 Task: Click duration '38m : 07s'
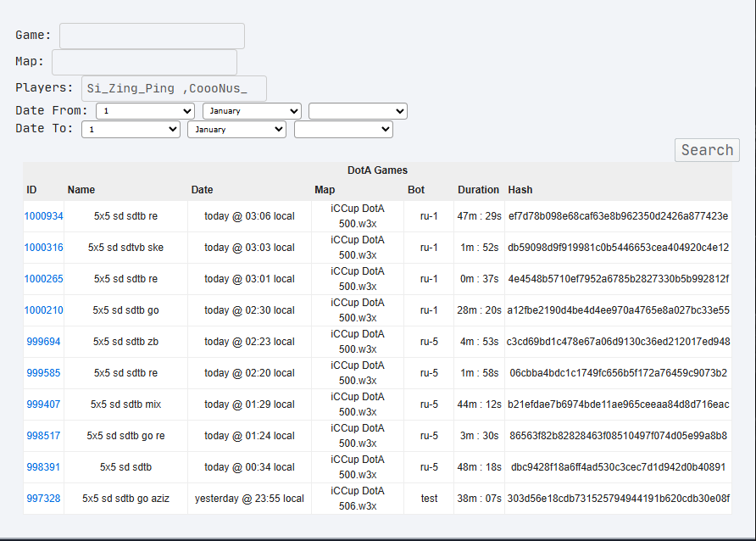click(479, 498)
